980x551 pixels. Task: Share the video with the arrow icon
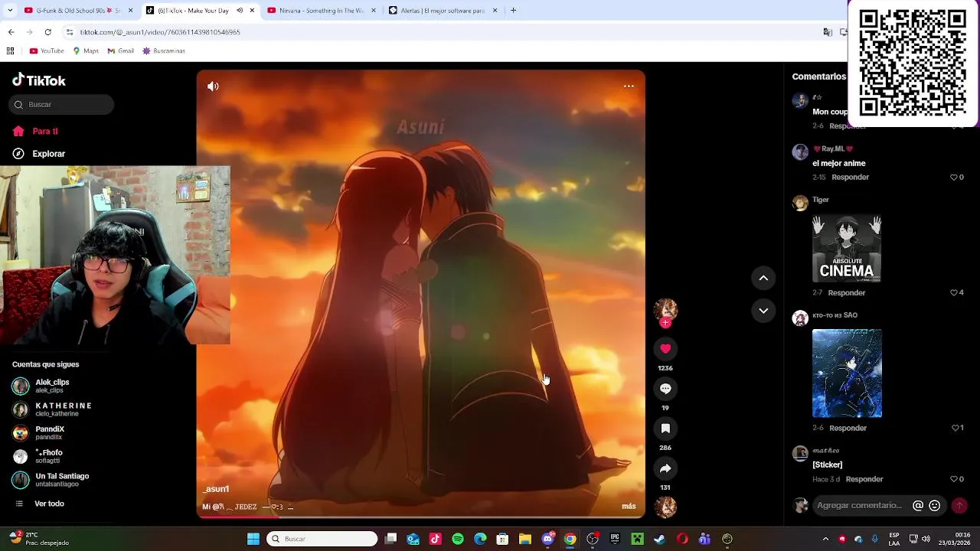click(665, 468)
